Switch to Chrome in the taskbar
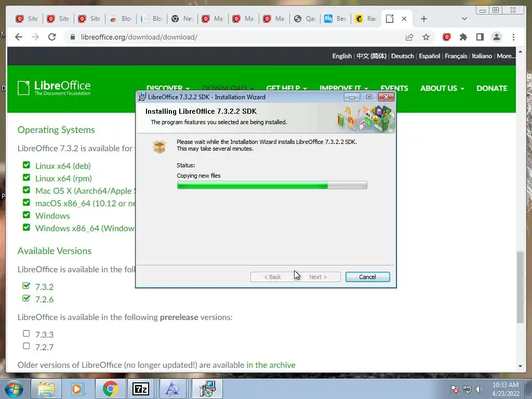The image size is (532, 399). coord(110,389)
